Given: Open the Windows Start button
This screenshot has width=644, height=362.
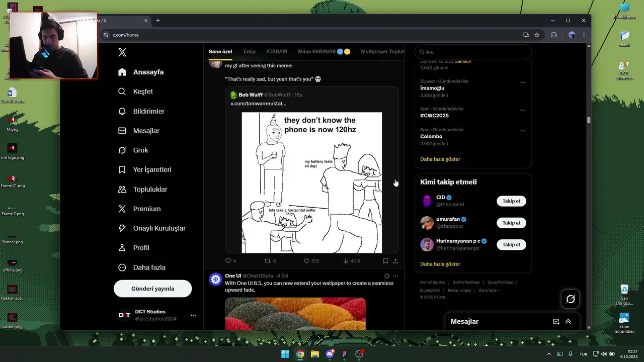Looking at the screenshot, I should tap(285, 354).
